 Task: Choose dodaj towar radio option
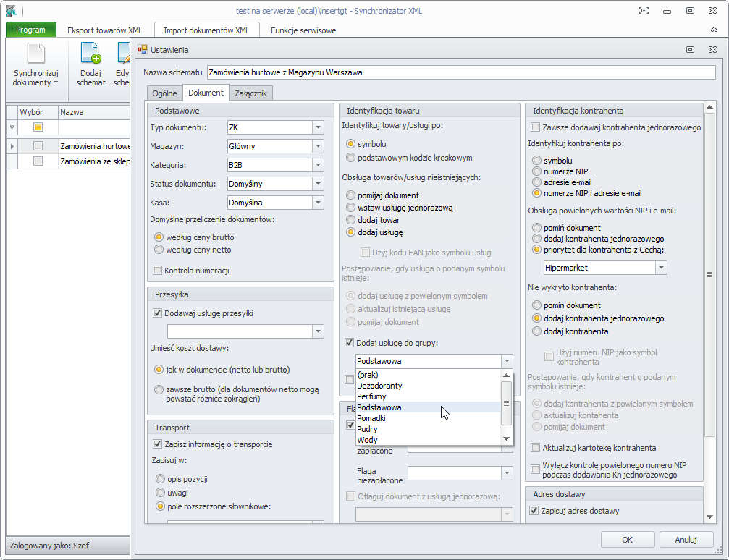click(x=350, y=220)
